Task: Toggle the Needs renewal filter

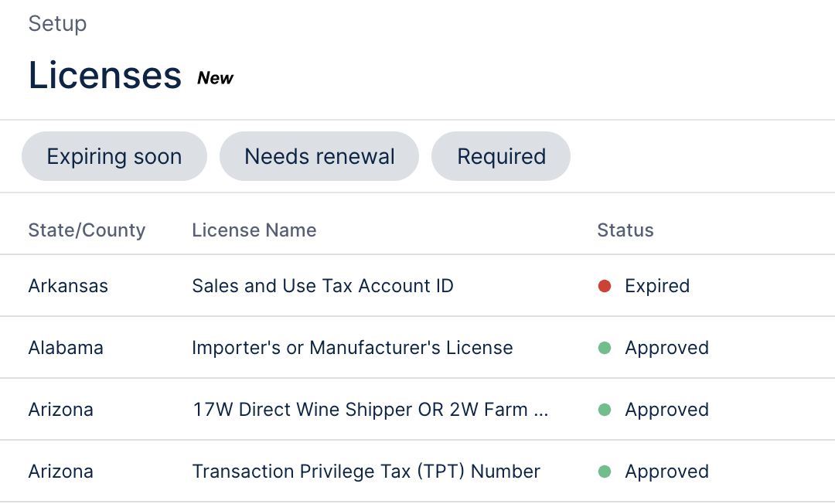Action: [319, 156]
